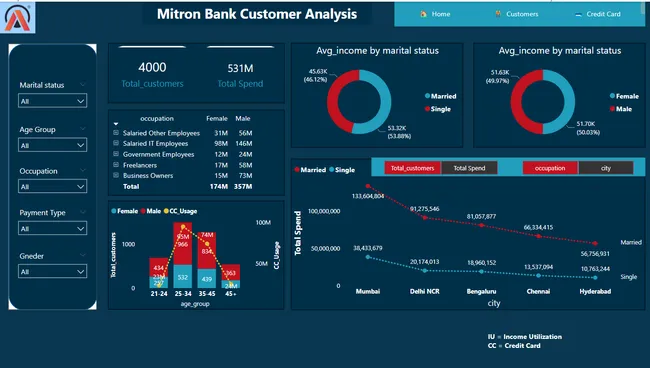Click the 53.32K Married donut segment label

[x=399, y=132]
